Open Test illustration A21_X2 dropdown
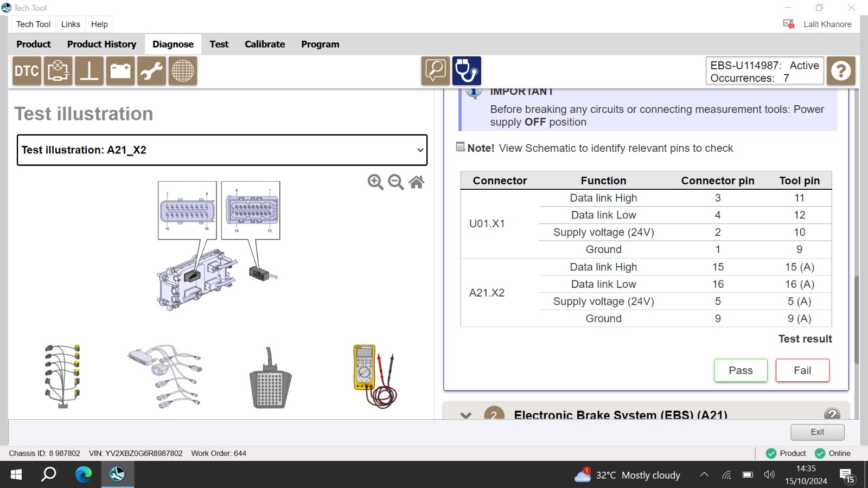 point(222,150)
